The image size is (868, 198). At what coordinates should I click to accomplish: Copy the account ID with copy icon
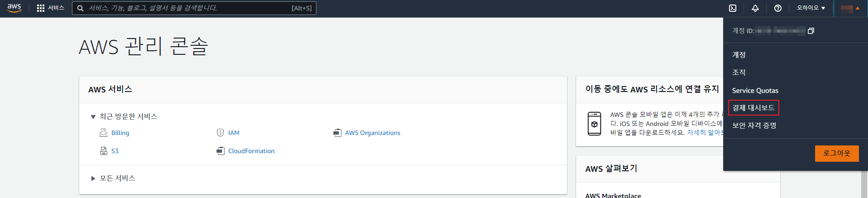[811, 31]
